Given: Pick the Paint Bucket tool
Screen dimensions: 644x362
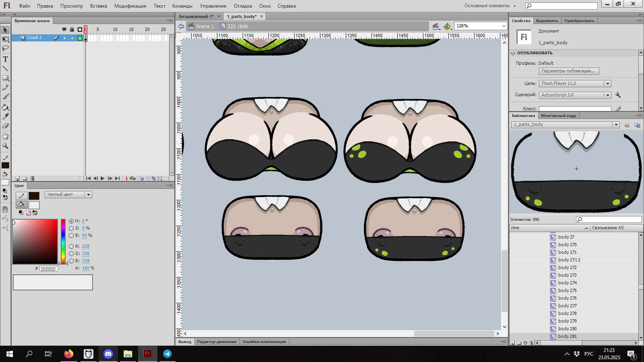Looking at the screenshot, I should [x=5, y=107].
